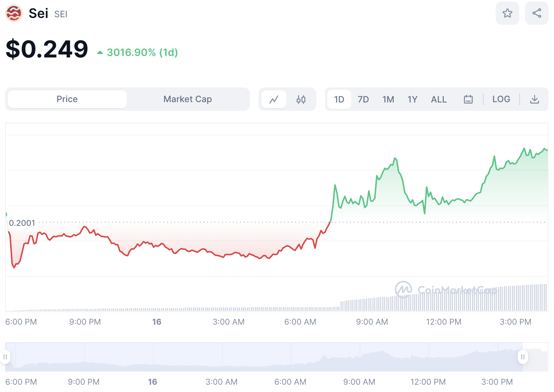
Task: Click the main chart 16 date label
Action: (157, 322)
